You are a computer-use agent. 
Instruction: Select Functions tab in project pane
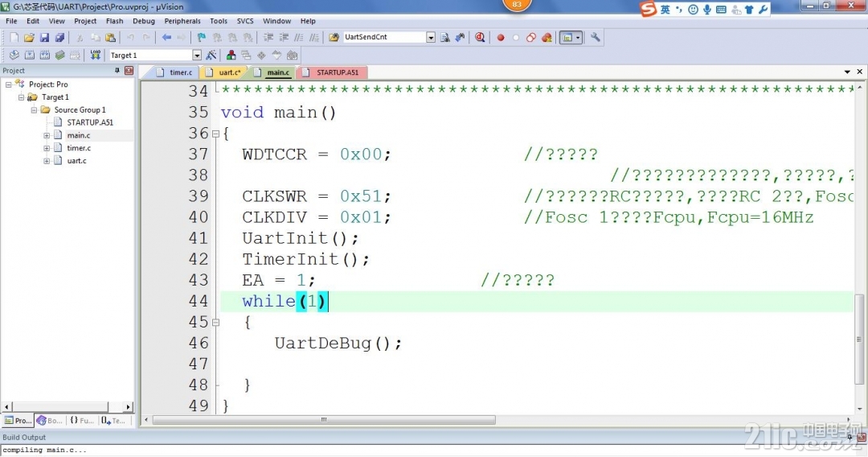pyautogui.click(x=81, y=421)
